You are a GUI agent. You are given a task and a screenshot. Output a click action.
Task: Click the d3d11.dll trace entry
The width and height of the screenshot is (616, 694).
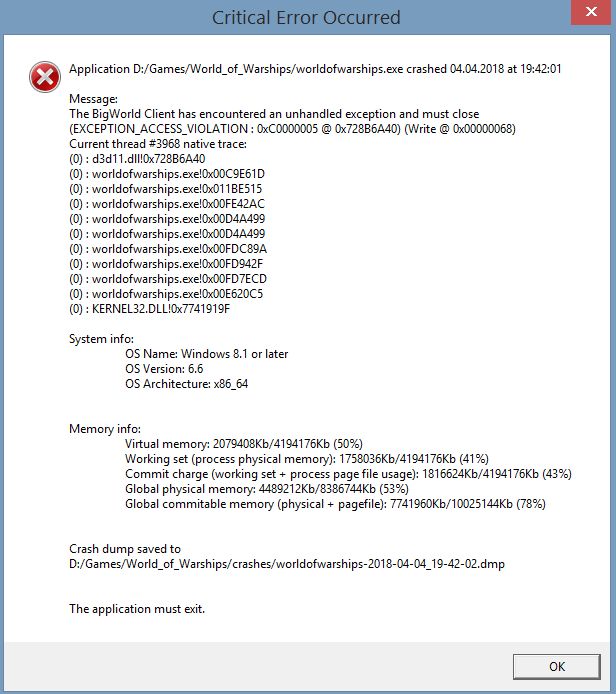(x=137, y=159)
